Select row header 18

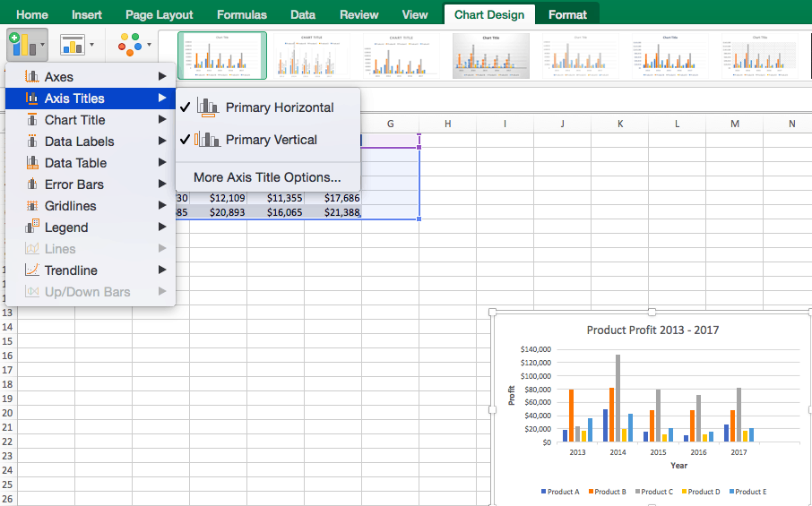7,384
